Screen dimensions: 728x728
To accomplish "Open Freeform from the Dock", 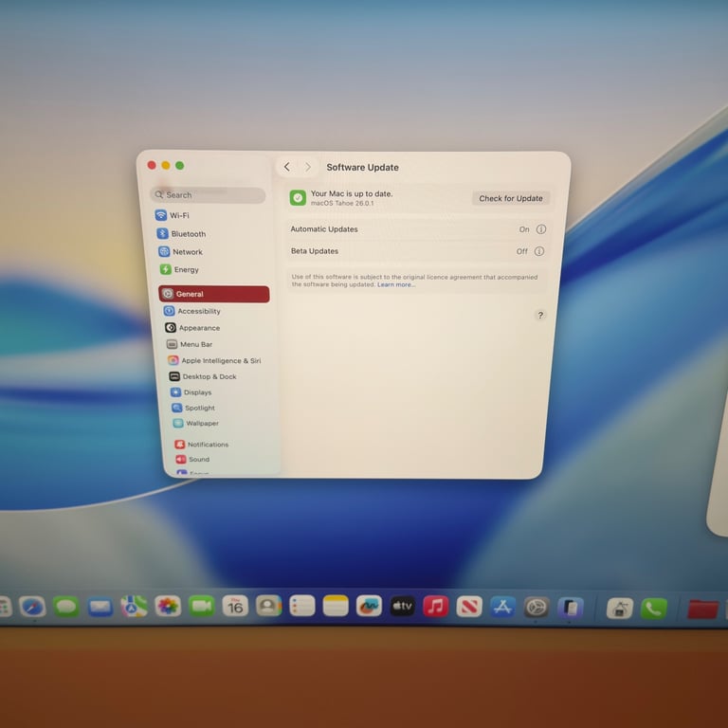I will (x=369, y=606).
